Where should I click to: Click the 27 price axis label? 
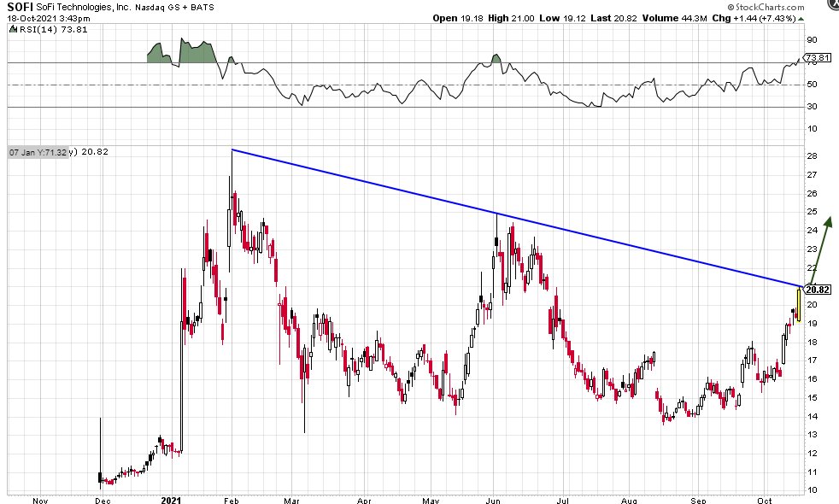tap(812, 175)
